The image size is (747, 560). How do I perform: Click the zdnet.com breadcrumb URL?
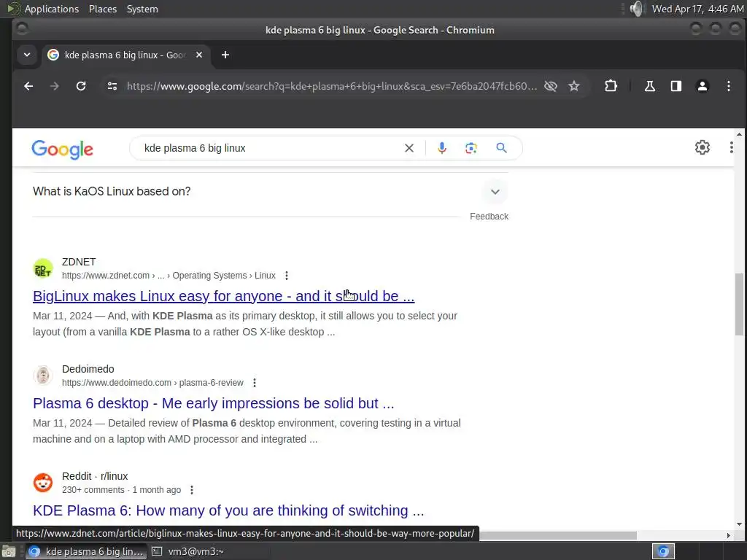pyautogui.click(x=169, y=276)
